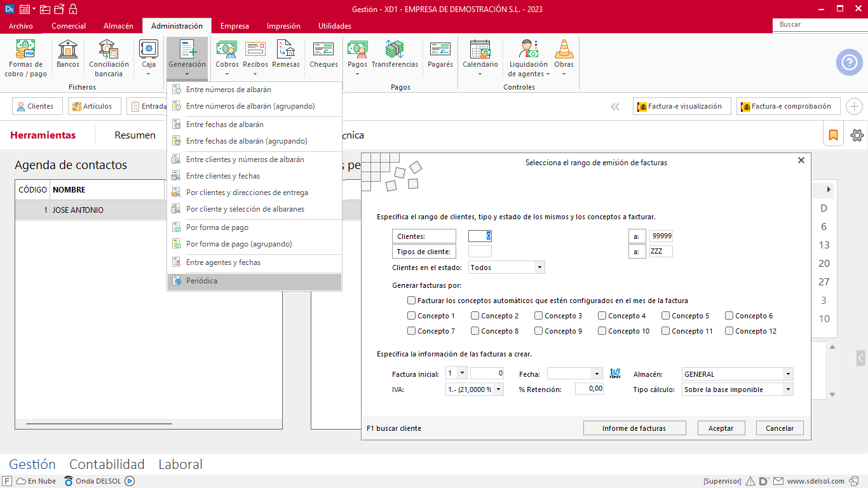Enable the Concepto 1 checkbox
Image resolution: width=868 pixels, height=488 pixels.
point(412,316)
